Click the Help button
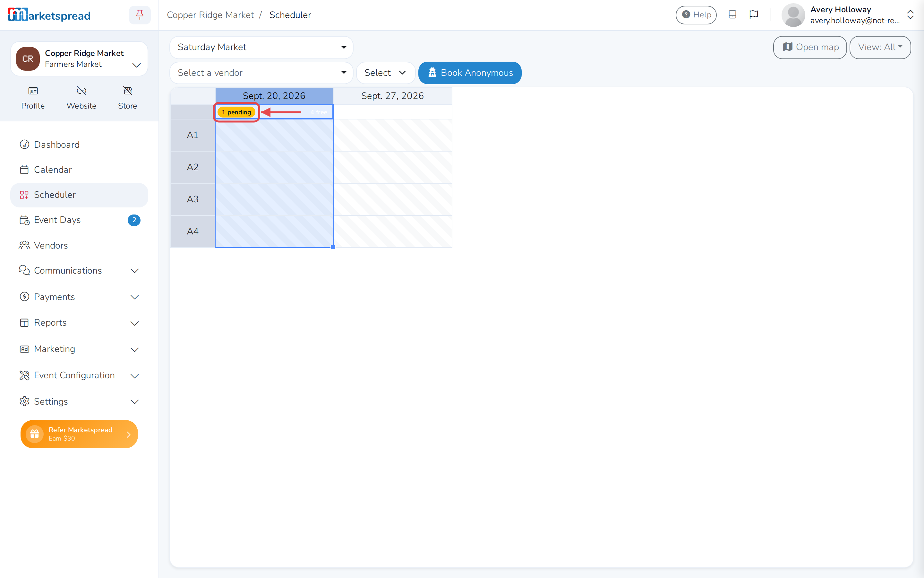 696,15
